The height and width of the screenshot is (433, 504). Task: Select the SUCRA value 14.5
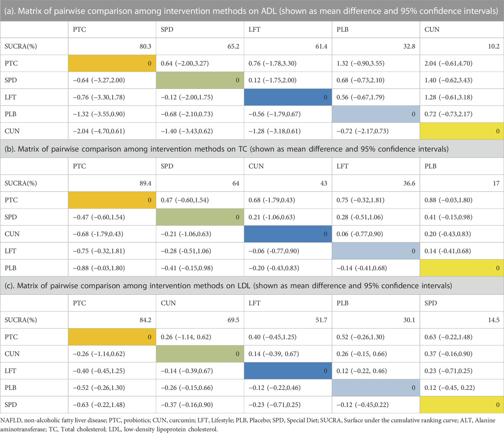pyautogui.click(x=493, y=320)
